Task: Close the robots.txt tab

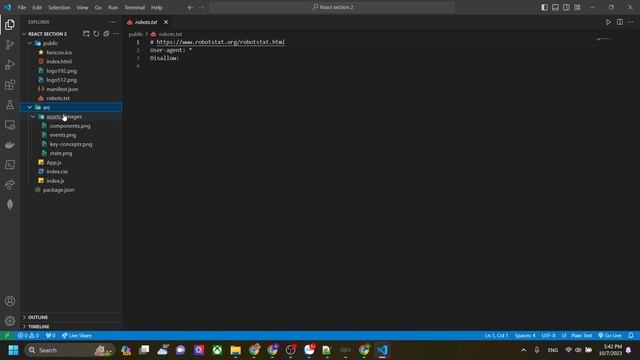Action: point(166,22)
